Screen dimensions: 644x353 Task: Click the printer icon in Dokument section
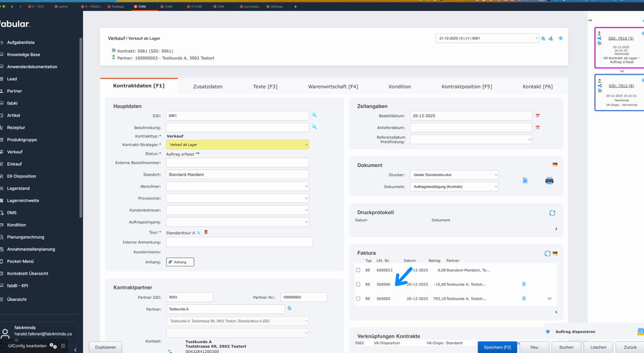(x=549, y=181)
